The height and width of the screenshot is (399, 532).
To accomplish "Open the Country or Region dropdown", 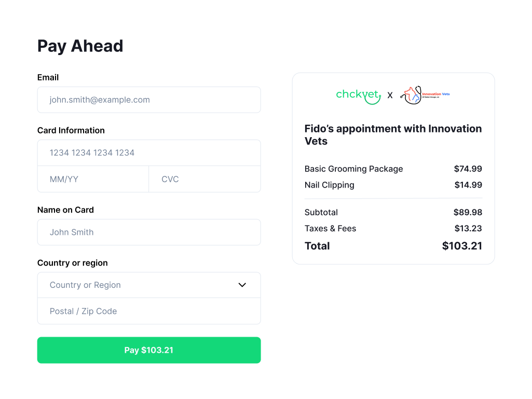I will [x=149, y=285].
